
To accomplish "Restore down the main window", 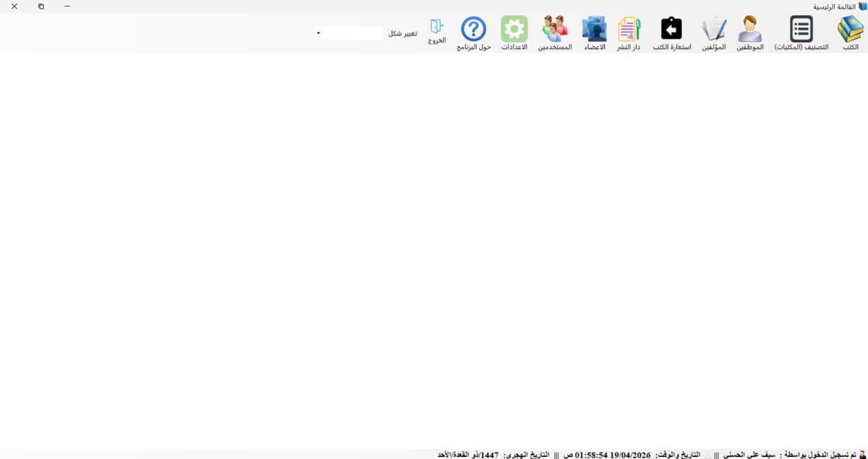I will click(41, 7).
